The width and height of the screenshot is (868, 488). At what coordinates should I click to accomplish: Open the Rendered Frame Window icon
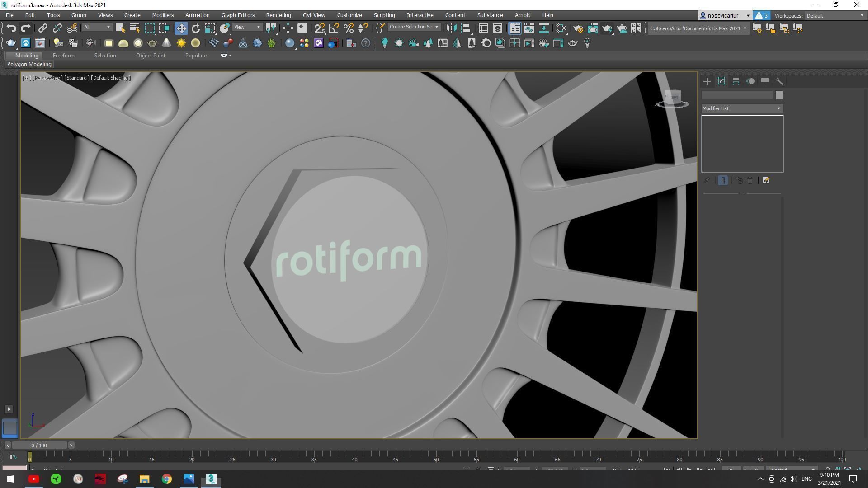(593, 28)
